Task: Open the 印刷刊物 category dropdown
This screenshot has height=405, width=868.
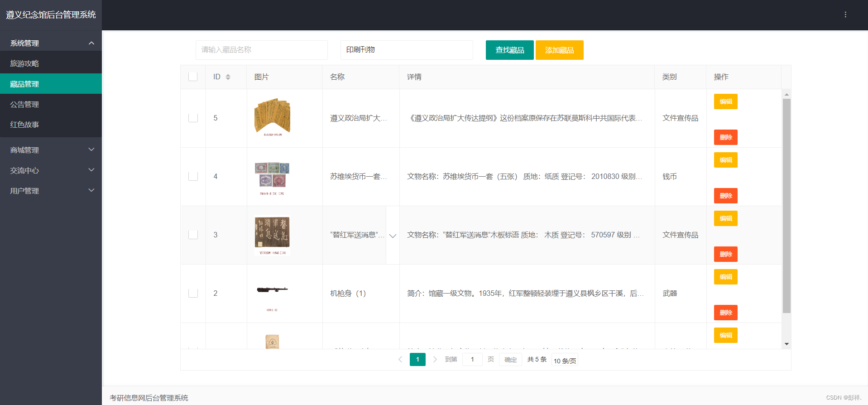Action: tap(407, 50)
